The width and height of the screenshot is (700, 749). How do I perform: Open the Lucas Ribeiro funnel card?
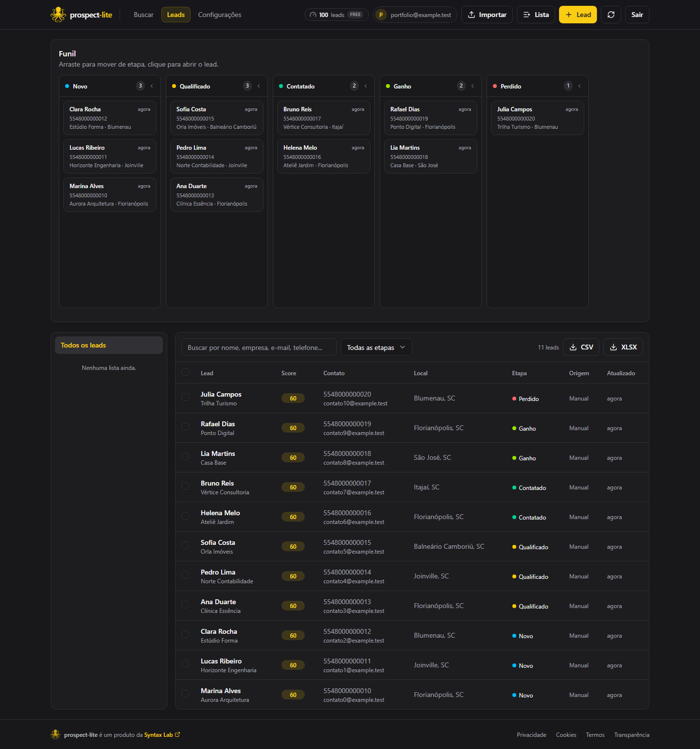(x=110, y=156)
